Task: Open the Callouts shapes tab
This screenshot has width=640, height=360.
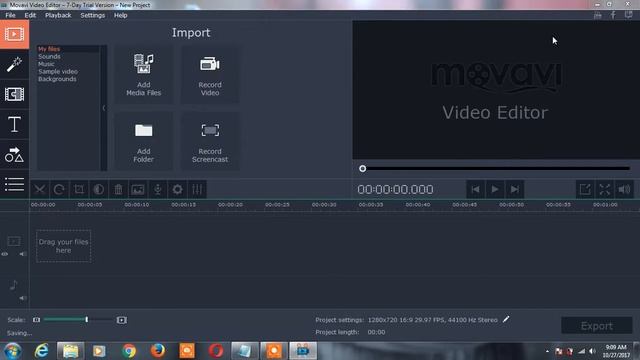Action: pyautogui.click(x=14, y=155)
